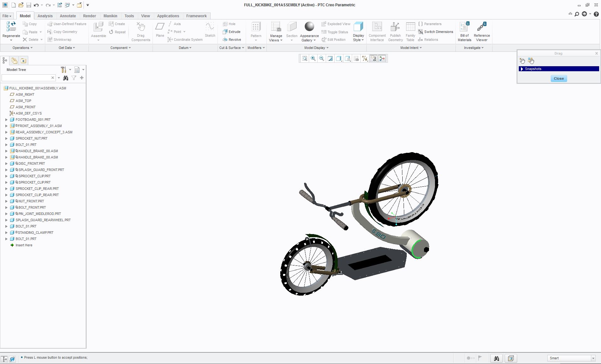Viewport: 601px width, 364px height.
Task: Click the Extrude tool
Action: pos(231,32)
